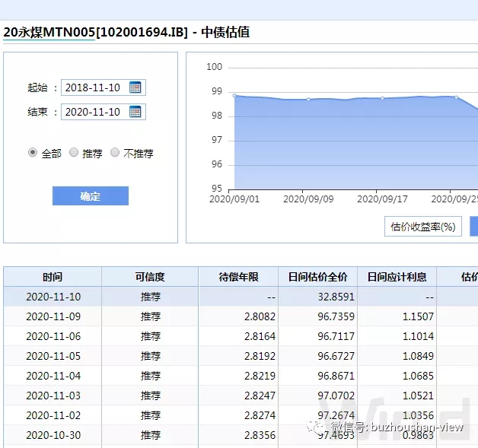Click the 1.0849 accrued interest cell

tap(397, 356)
